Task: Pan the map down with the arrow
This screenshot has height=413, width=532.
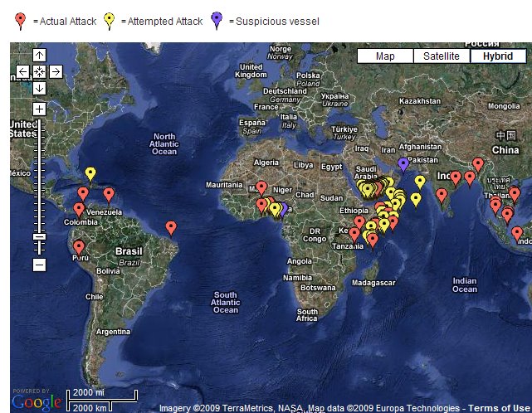Action: coord(39,89)
